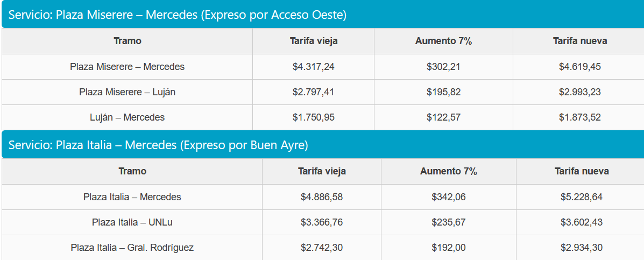Click the new fare $4.619,45 cell

580,67
